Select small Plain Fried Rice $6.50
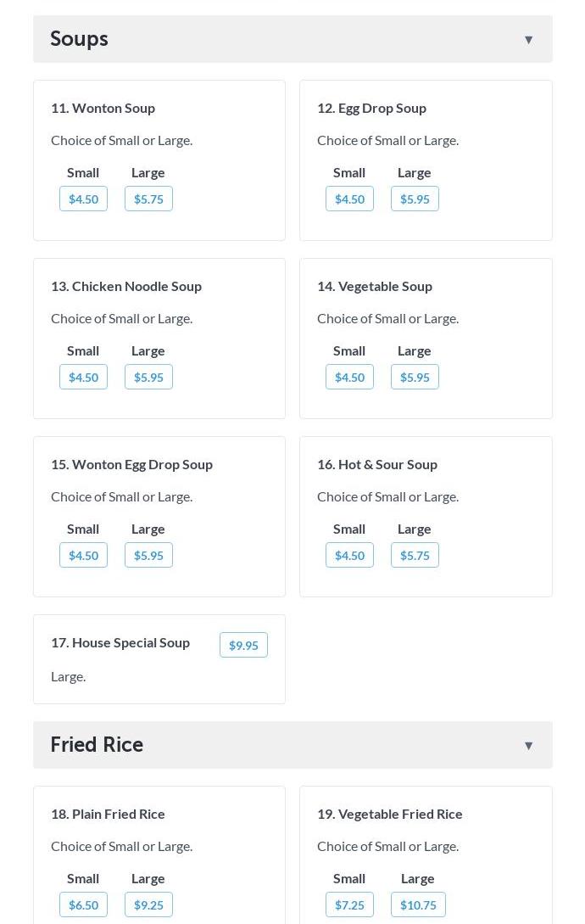This screenshot has height=924, width=585. [x=83, y=905]
